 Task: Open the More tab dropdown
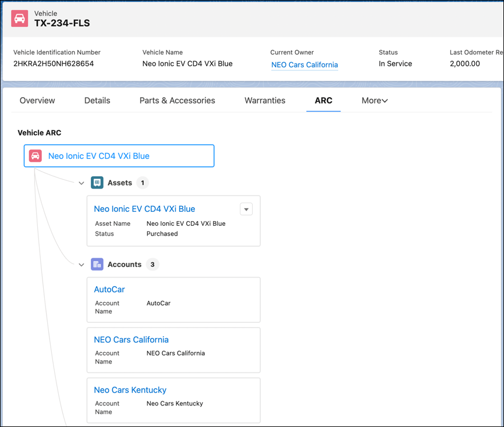tap(374, 100)
